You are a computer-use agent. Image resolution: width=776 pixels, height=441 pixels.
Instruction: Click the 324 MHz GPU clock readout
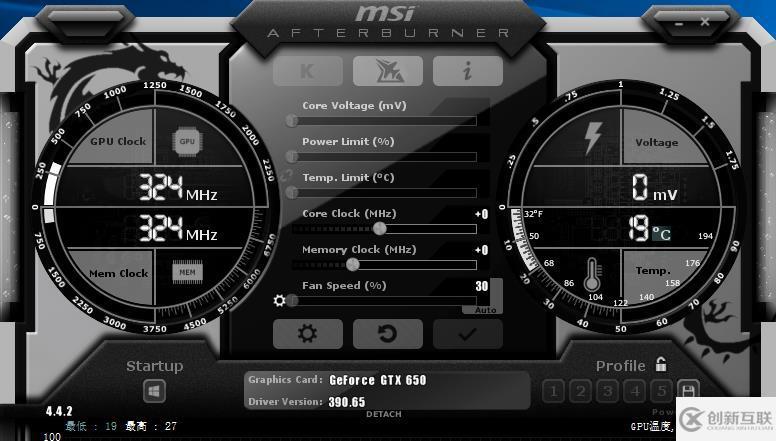[178, 188]
